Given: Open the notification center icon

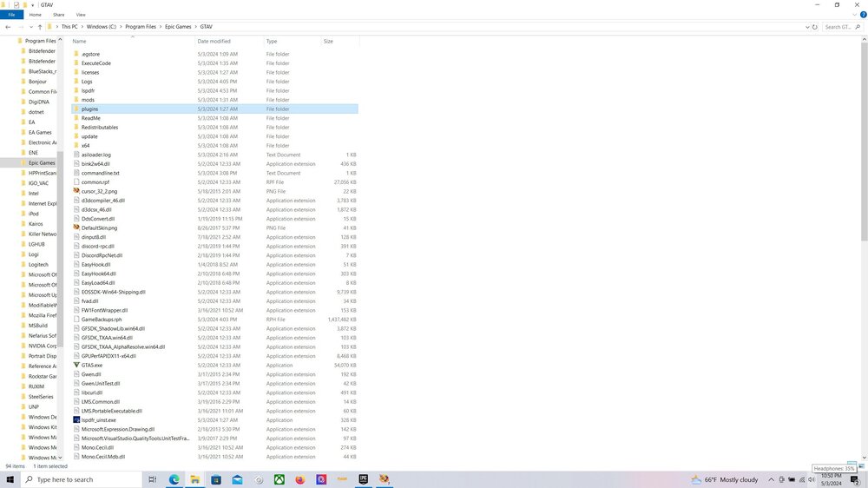Looking at the screenshot, I should point(855,479).
